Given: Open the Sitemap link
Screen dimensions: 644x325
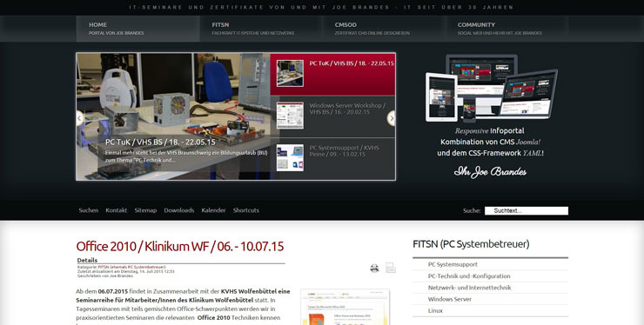Looking at the screenshot, I should [145, 210].
